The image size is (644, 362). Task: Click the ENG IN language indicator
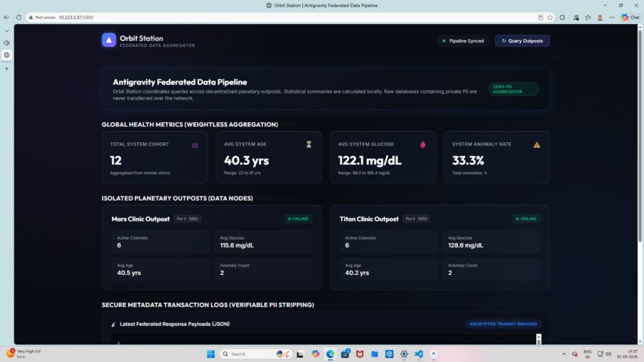(588, 354)
